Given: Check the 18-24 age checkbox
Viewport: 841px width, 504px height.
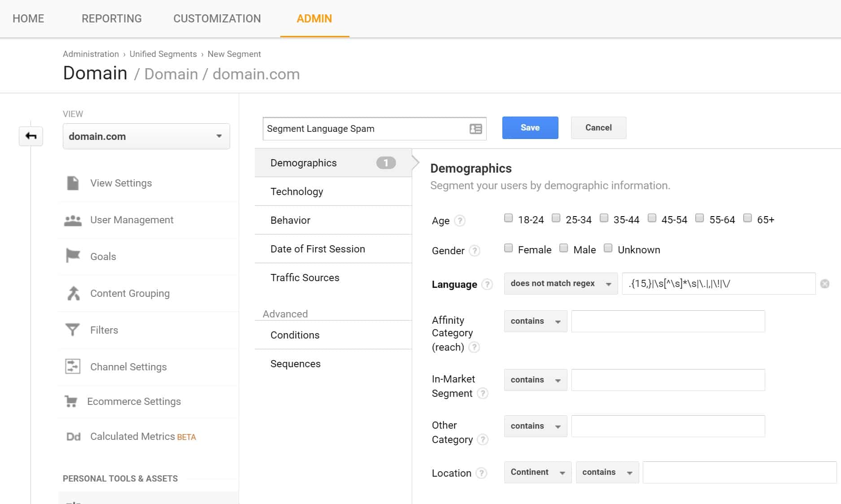Looking at the screenshot, I should click(508, 218).
